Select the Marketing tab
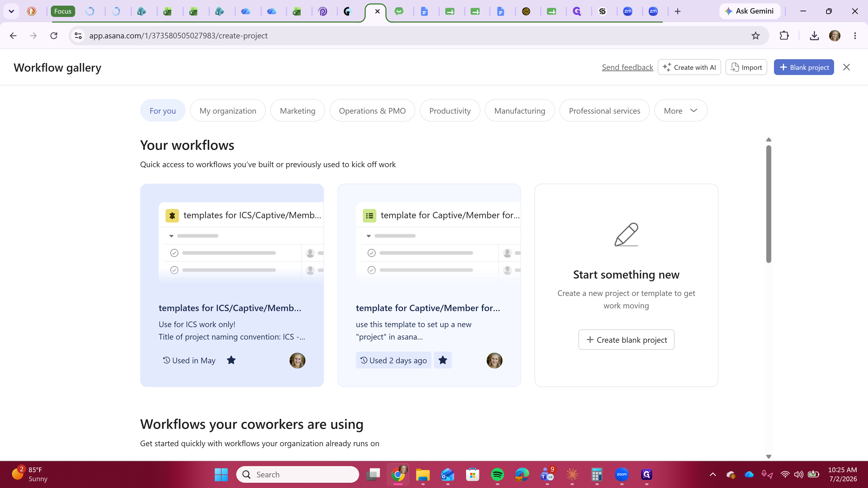This screenshot has width=868, height=488. (297, 110)
